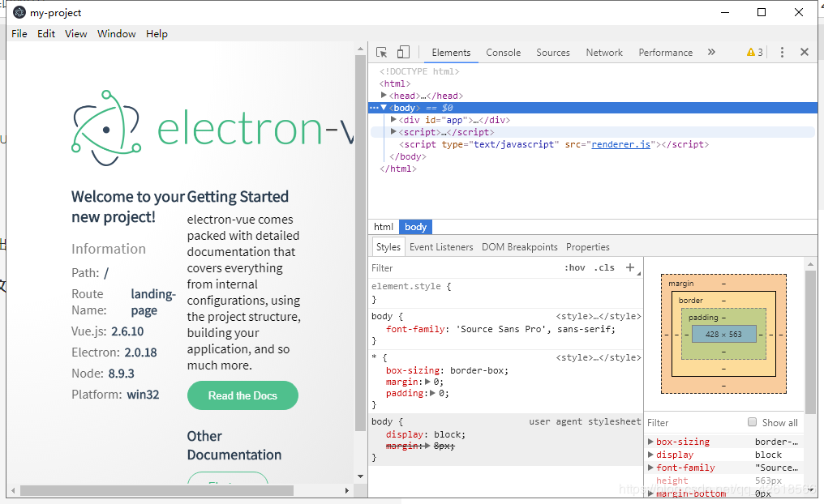Click the my-project window app icon
This screenshot has width=824, height=504.
[19, 12]
